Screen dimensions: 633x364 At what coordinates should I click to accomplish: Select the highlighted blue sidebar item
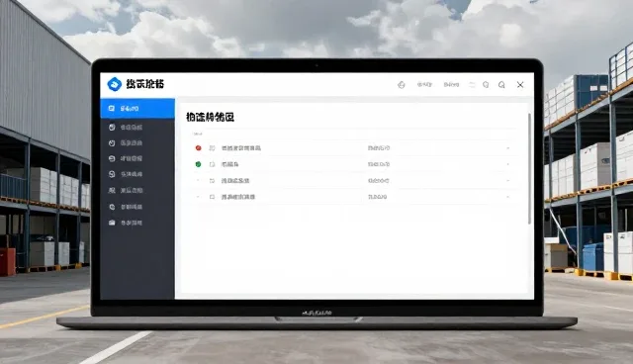pyautogui.click(x=137, y=108)
